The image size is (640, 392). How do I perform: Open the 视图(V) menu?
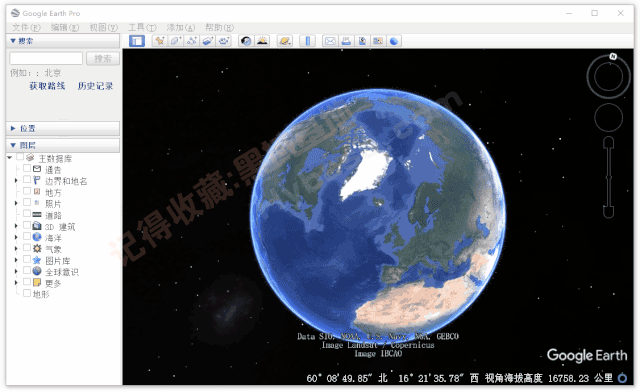pos(104,27)
